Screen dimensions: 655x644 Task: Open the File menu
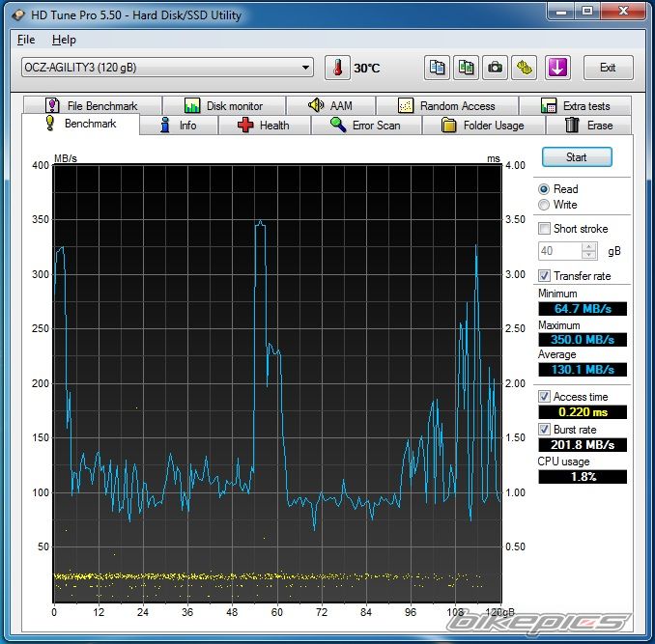[x=26, y=40]
